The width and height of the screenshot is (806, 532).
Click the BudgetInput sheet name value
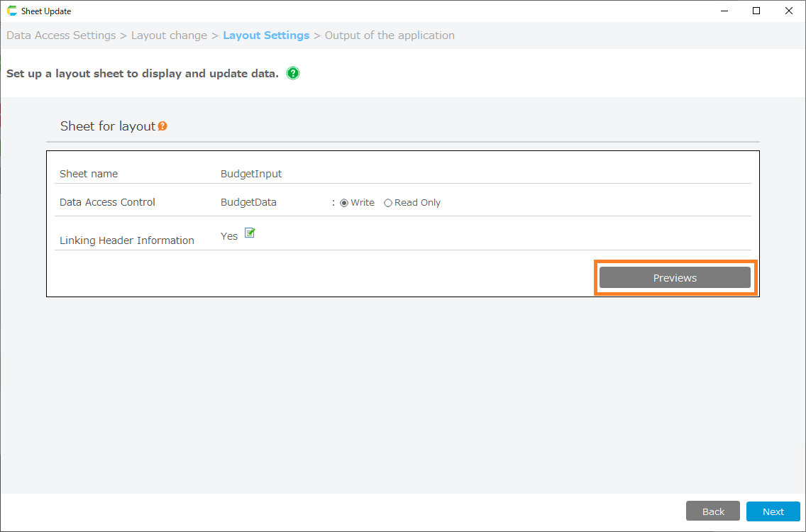[x=251, y=174]
